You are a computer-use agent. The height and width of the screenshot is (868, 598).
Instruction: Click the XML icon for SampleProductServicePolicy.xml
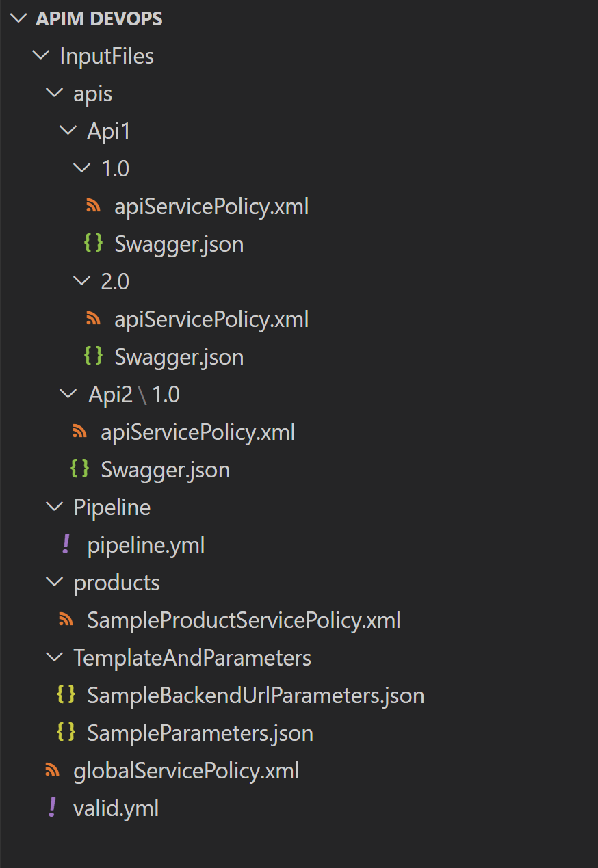pyautogui.click(x=66, y=619)
